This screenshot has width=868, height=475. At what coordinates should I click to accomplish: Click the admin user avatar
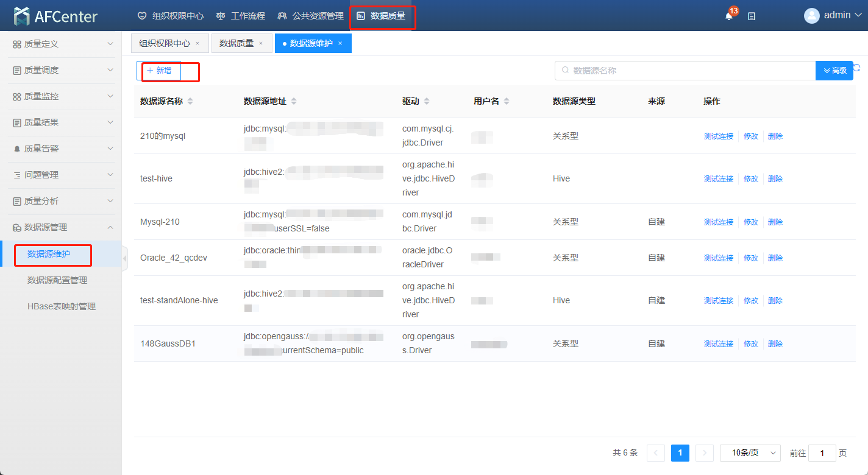pos(811,16)
